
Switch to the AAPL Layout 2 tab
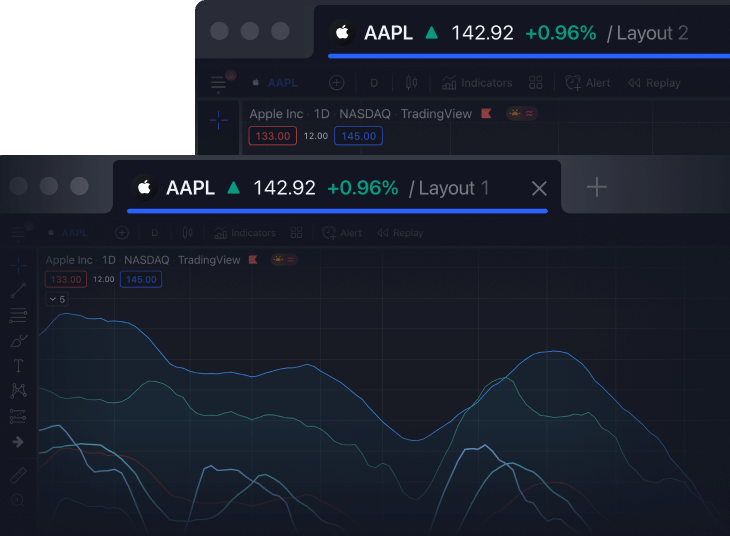pos(521,32)
